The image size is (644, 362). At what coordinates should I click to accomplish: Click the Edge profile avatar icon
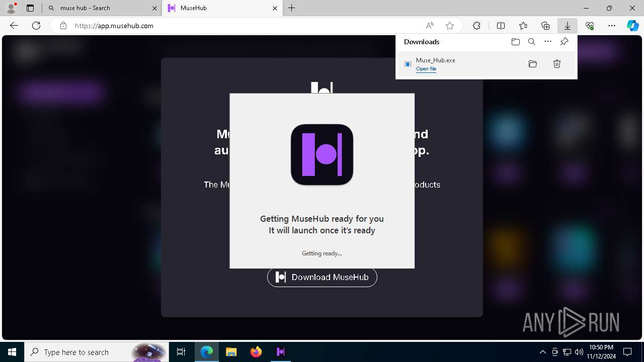[11, 8]
